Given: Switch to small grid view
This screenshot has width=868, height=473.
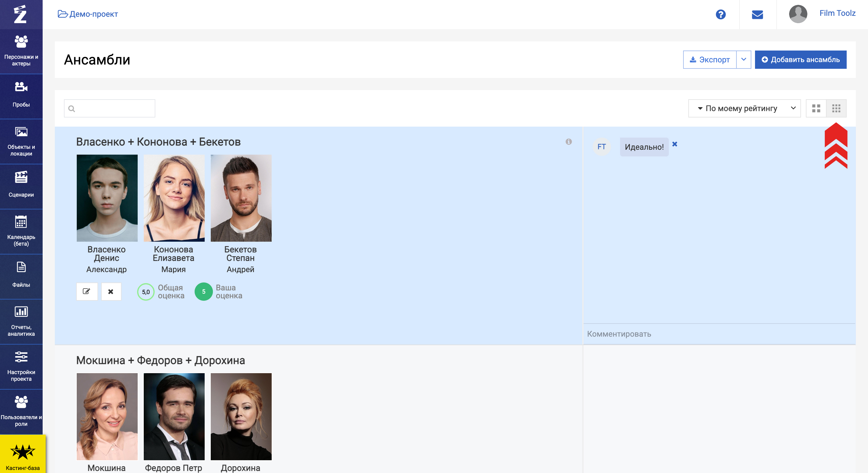Looking at the screenshot, I should tap(836, 108).
